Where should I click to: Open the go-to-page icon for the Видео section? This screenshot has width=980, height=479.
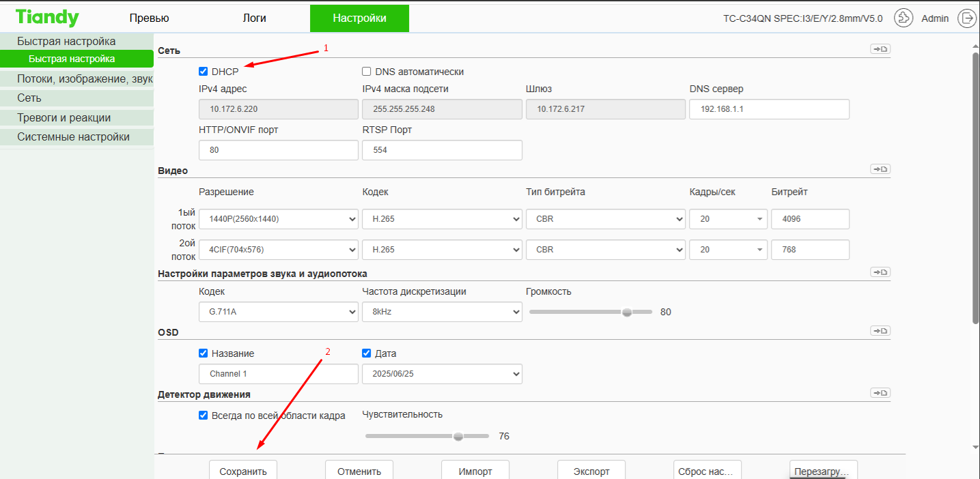coord(880,169)
